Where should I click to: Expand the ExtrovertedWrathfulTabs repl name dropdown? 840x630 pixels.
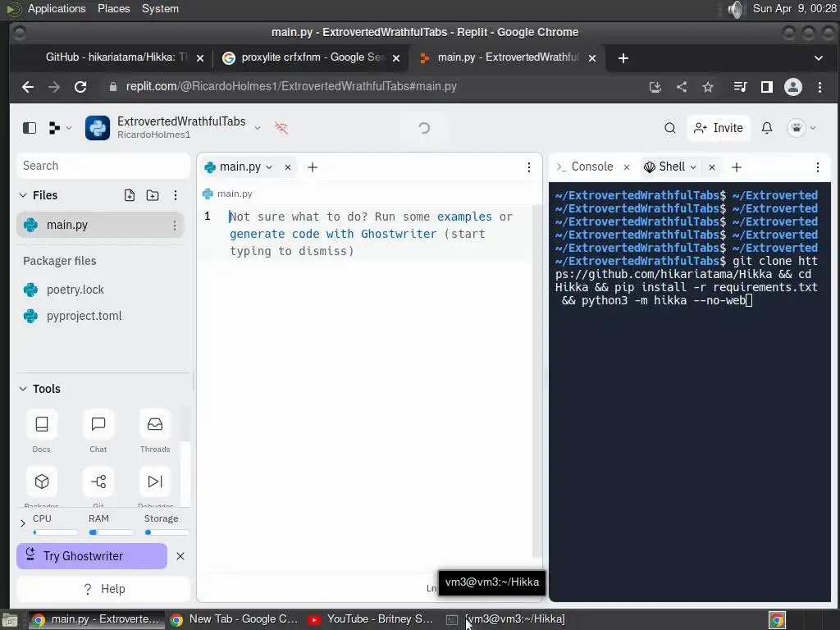[258, 128]
